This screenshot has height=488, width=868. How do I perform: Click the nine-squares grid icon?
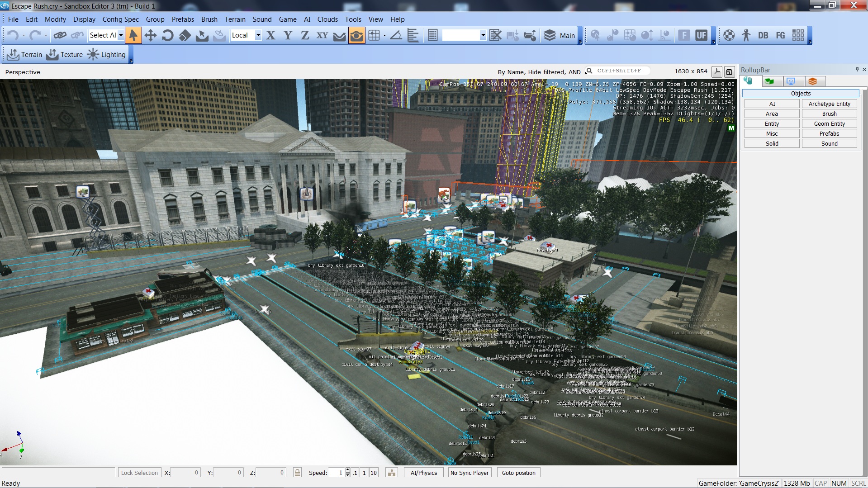pyautogui.click(x=798, y=35)
